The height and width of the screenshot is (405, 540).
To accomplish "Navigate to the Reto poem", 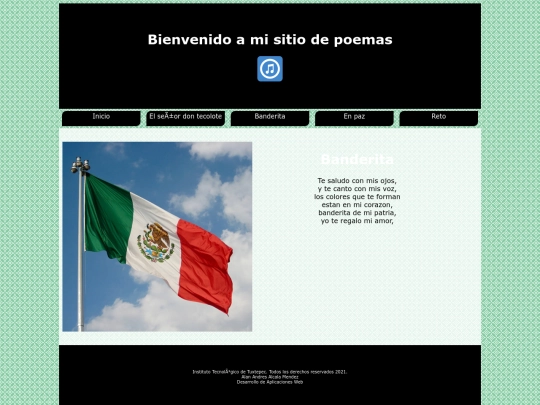I will click(x=439, y=118).
